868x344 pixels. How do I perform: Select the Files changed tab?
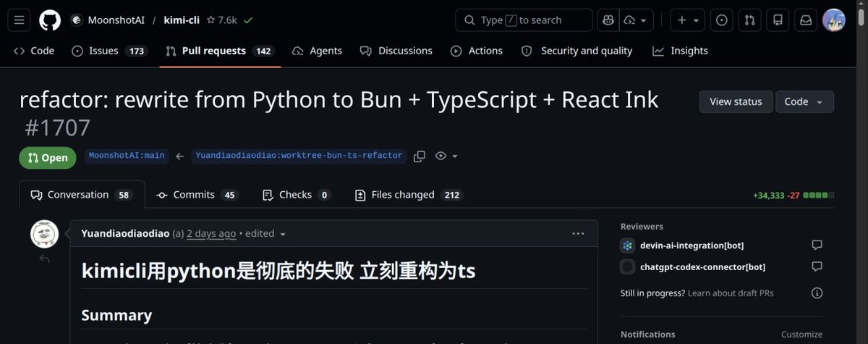tap(409, 195)
